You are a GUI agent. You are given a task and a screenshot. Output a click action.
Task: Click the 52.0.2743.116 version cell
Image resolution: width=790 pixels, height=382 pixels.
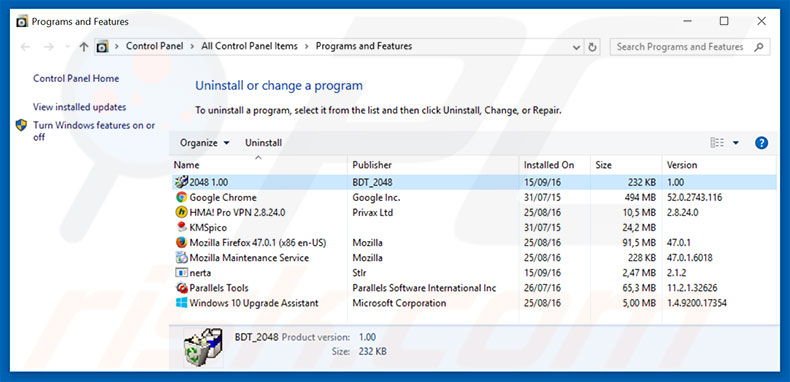click(694, 197)
